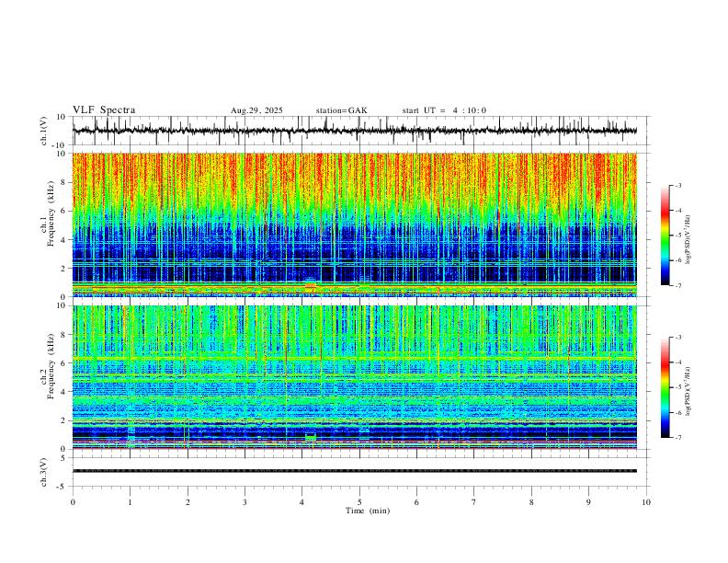Click the "ch.3(V)" axis label

44,473
